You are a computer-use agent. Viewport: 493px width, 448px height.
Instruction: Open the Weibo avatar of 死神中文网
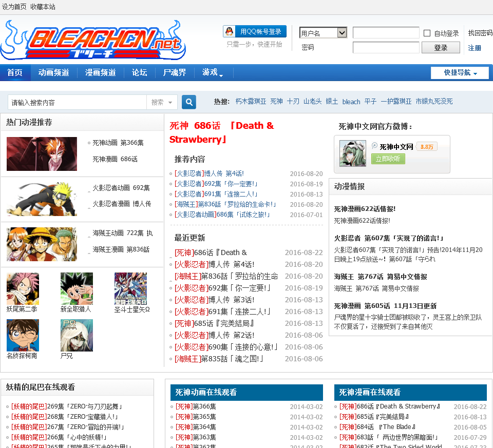[x=352, y=153]
